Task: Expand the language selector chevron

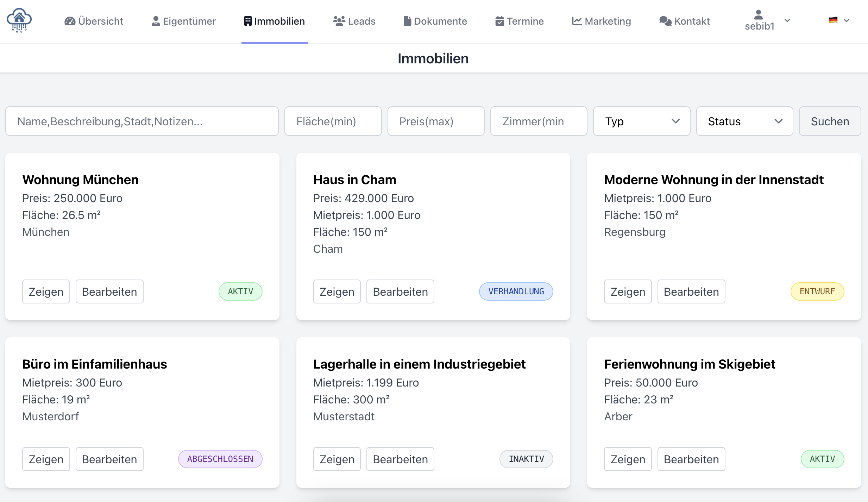Action: (847, 20)
